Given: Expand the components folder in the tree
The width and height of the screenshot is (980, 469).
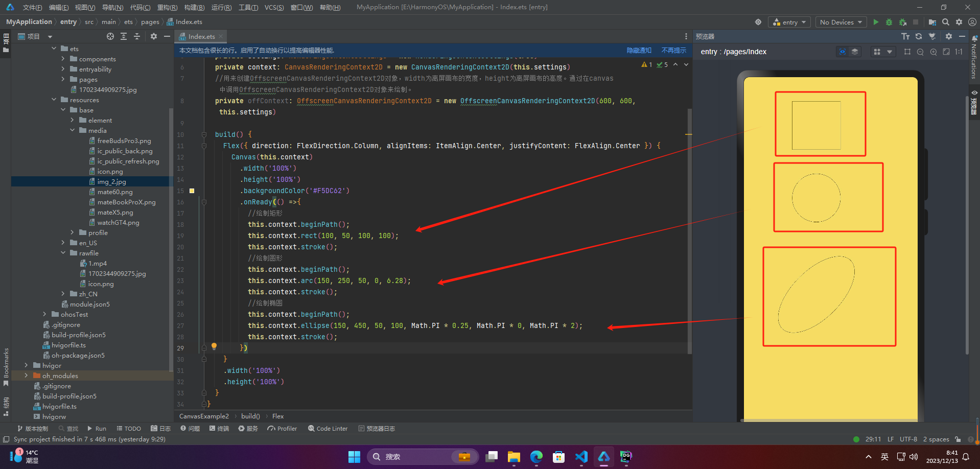Looking at the screenshot, I should [x=63, y=59].
